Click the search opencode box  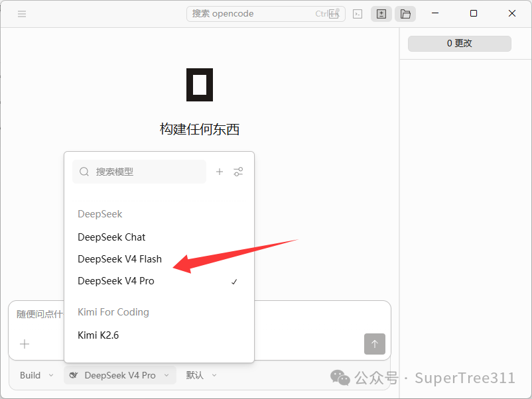265,14
